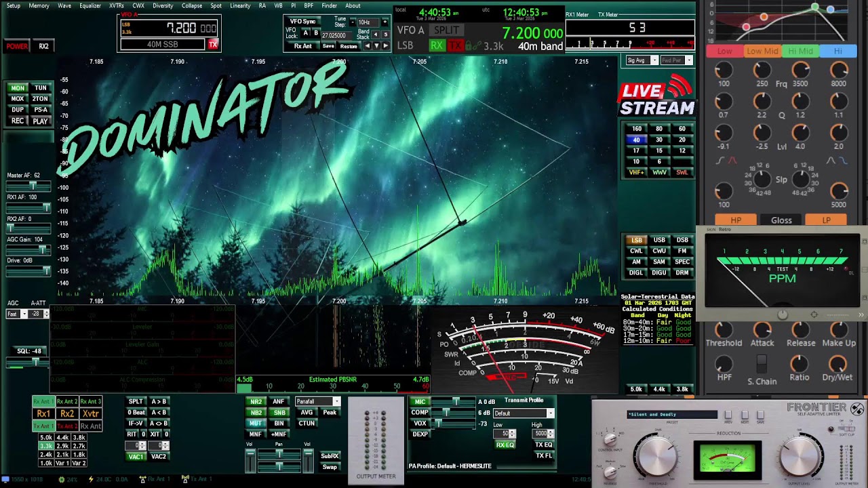Screen dimensions: 868x488
Task: Click the Low filter value 50 stepper
Action: [505, 434]
